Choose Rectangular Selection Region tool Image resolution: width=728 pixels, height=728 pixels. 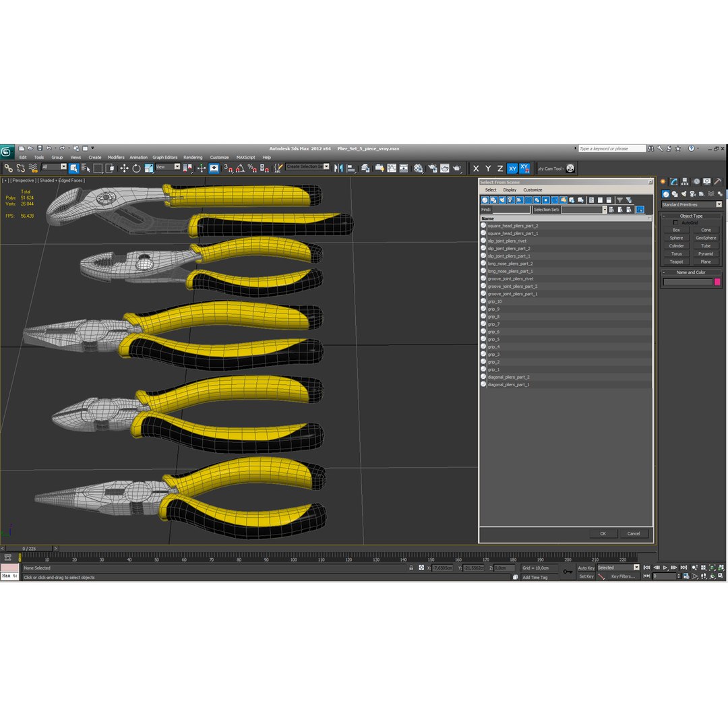[x=98, y=168]
